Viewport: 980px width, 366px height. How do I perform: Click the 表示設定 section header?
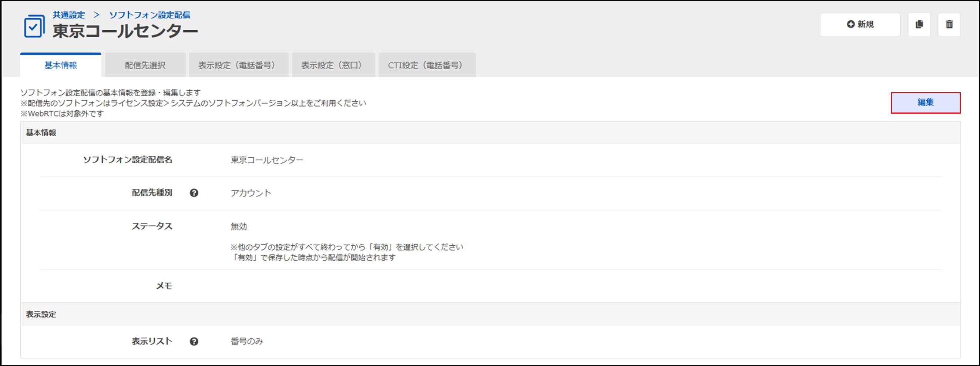coord(41,314)
